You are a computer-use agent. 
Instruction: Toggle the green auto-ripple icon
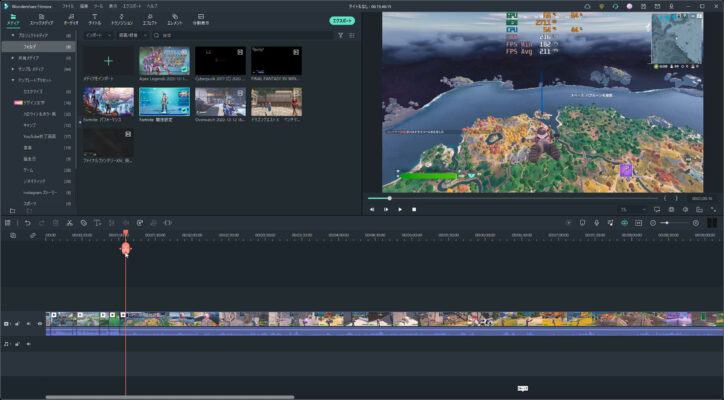tap(624, 223)
